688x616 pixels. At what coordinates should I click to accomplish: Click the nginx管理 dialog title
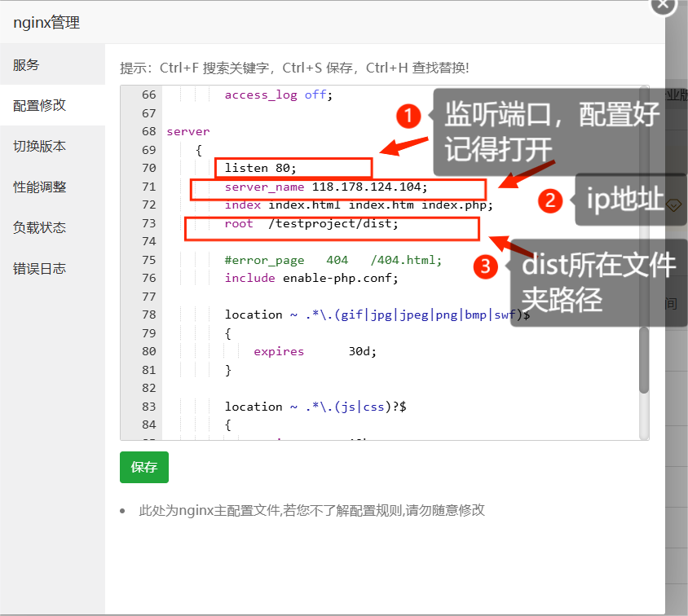click(x=46, y=22)
